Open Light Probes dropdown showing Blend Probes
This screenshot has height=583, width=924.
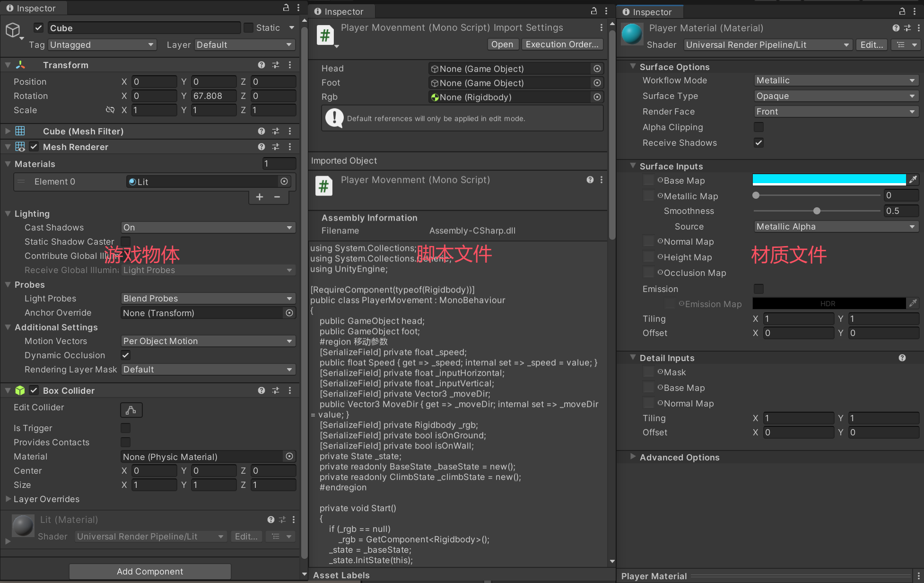(208, 299)
